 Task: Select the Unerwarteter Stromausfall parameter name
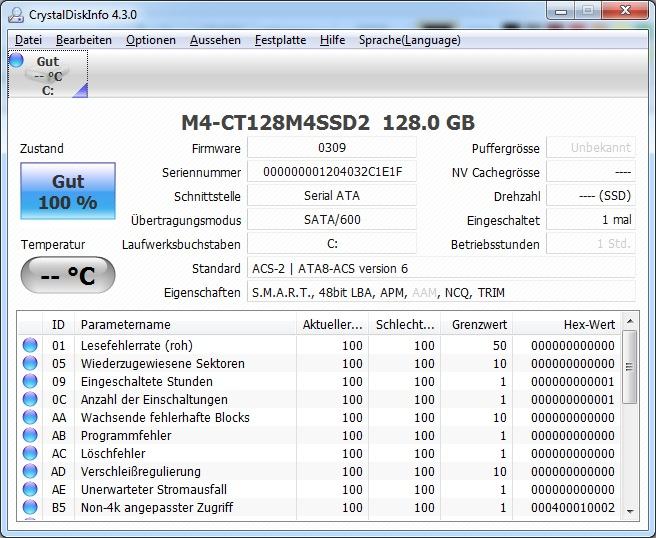[x=154, y=489]
